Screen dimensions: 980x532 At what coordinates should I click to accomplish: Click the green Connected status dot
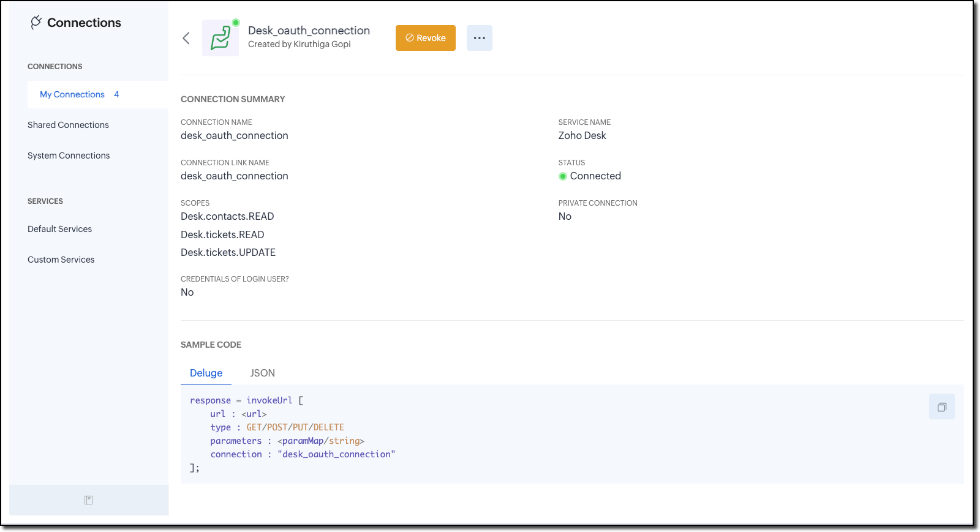click(563, 176)
